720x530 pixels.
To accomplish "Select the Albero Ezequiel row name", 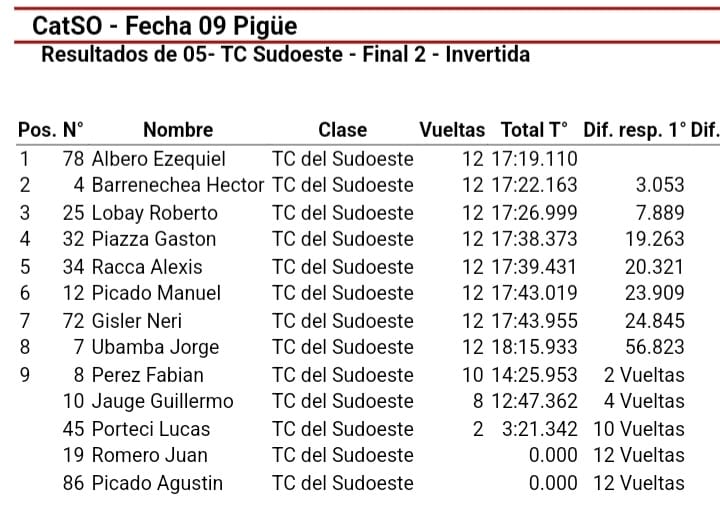I will click(158, 159).
